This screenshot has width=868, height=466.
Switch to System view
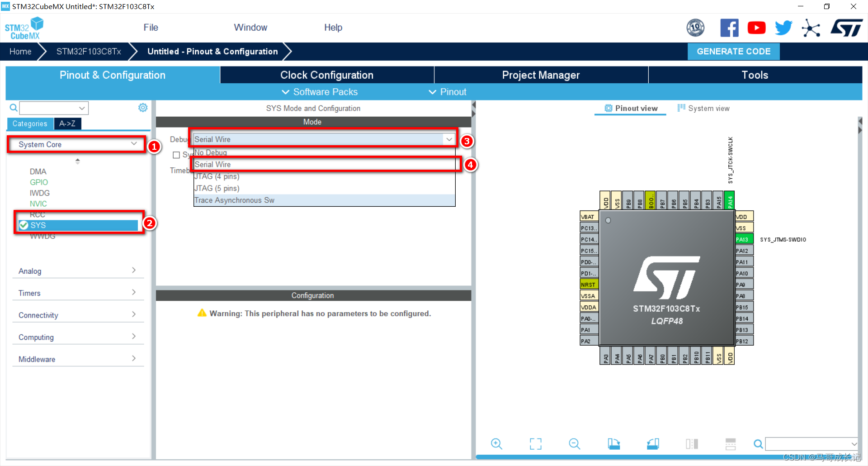703,108
